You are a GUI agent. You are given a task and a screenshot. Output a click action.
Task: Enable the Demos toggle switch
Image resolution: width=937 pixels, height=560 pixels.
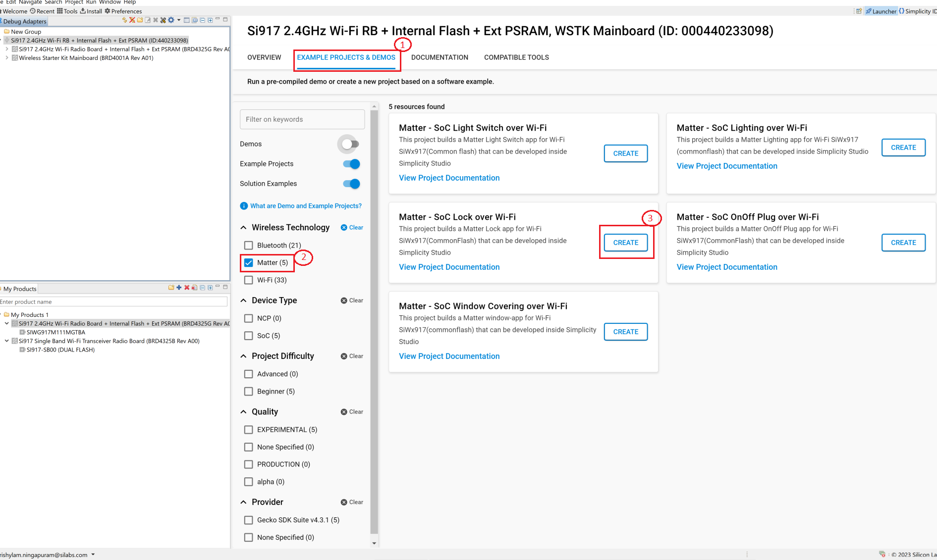(x=350, y=144)
